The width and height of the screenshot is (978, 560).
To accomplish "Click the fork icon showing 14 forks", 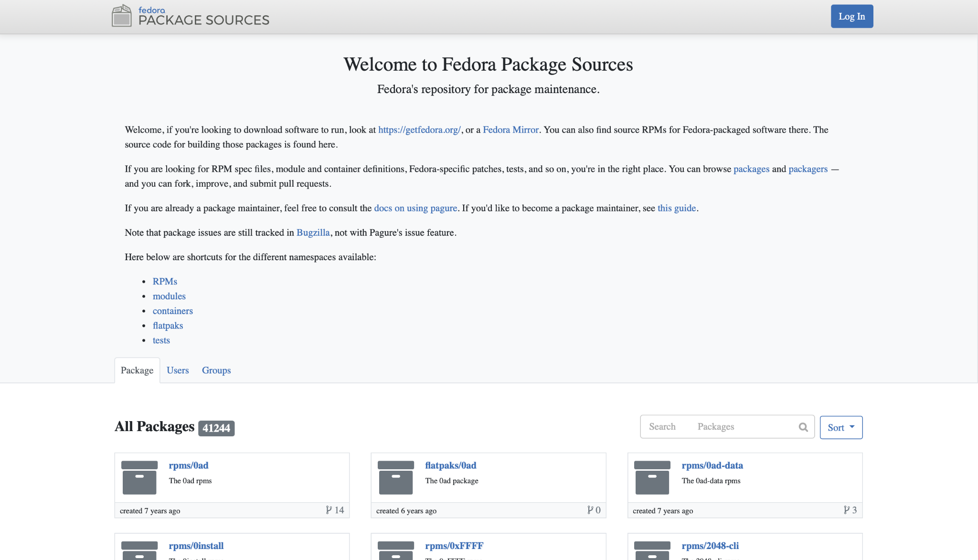I will (x=329, y=510).
